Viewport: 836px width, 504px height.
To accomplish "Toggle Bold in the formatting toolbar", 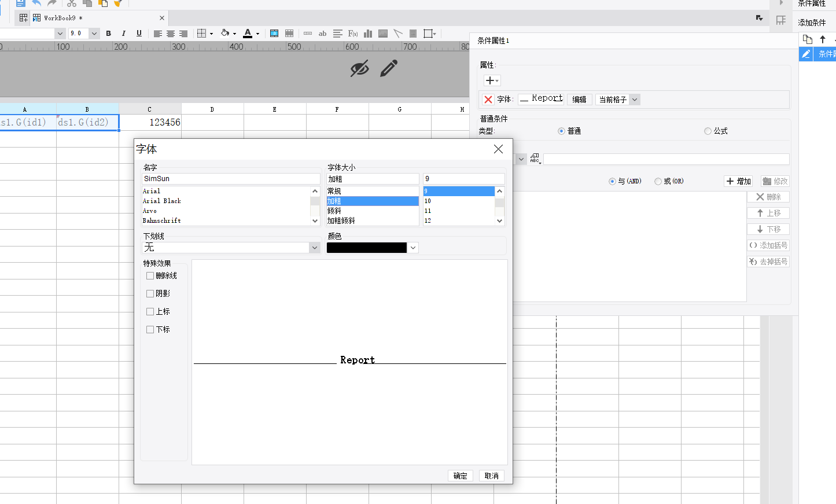I will coord(108,34).
